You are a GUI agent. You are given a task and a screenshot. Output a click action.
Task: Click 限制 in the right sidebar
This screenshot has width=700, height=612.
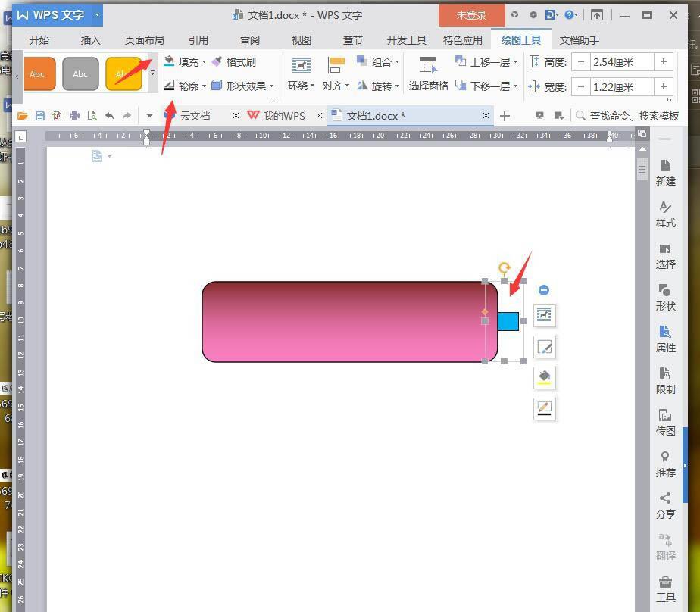[665, 380]
